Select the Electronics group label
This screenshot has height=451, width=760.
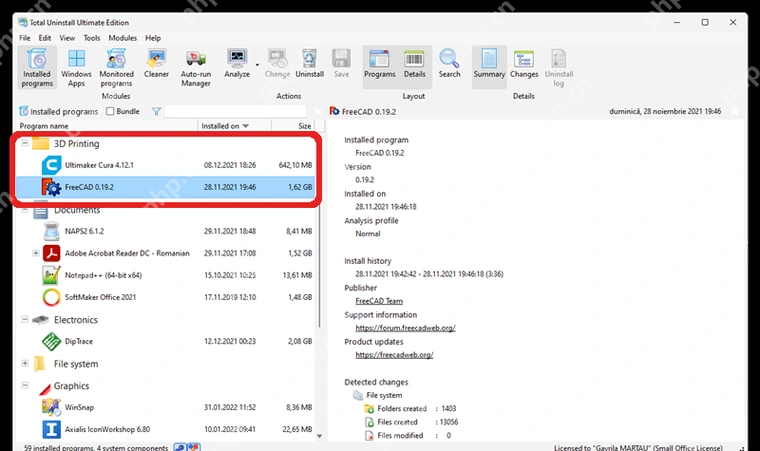pos(76,320)
